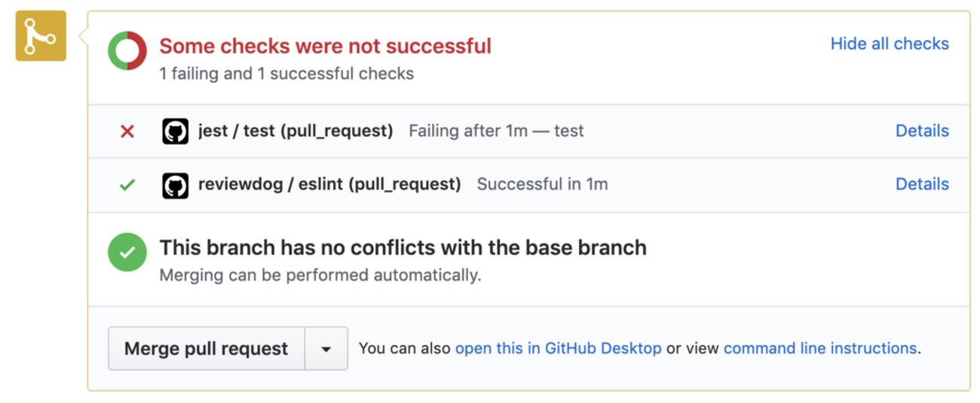Image resolution: width=980 pixels, height=403 pixels.
Task: Click the GitHub avatar next to reviewdog / eslint
Action: [175, 185]
